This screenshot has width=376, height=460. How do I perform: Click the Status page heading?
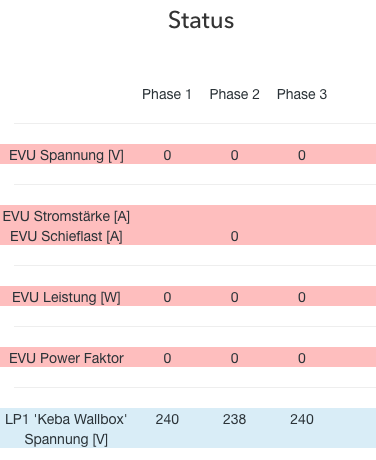coord(201,20)
